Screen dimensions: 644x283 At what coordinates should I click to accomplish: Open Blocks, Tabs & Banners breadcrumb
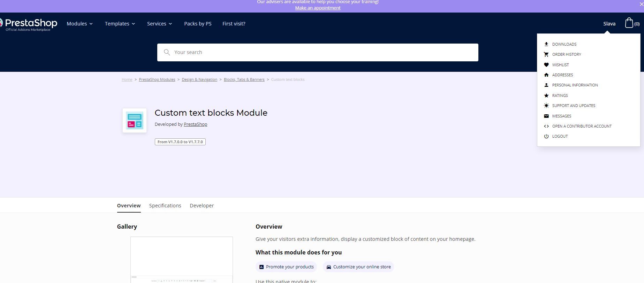tap(244, 79)
